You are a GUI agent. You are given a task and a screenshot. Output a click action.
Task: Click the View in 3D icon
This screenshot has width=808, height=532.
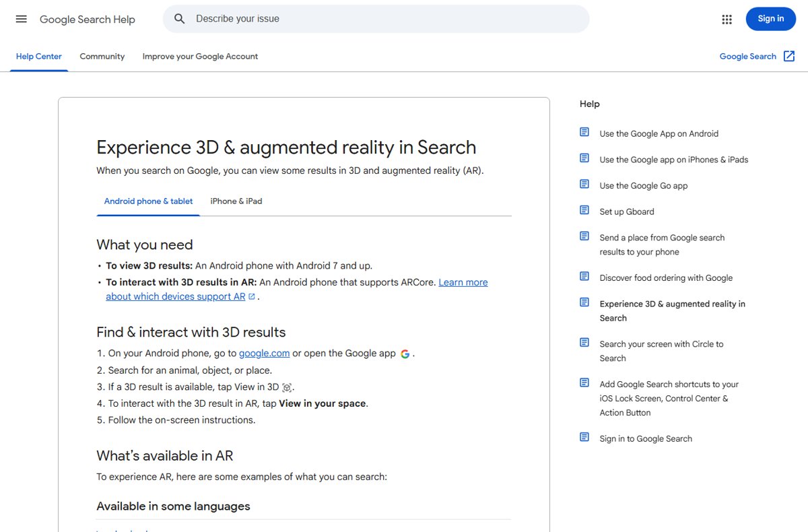287,387
